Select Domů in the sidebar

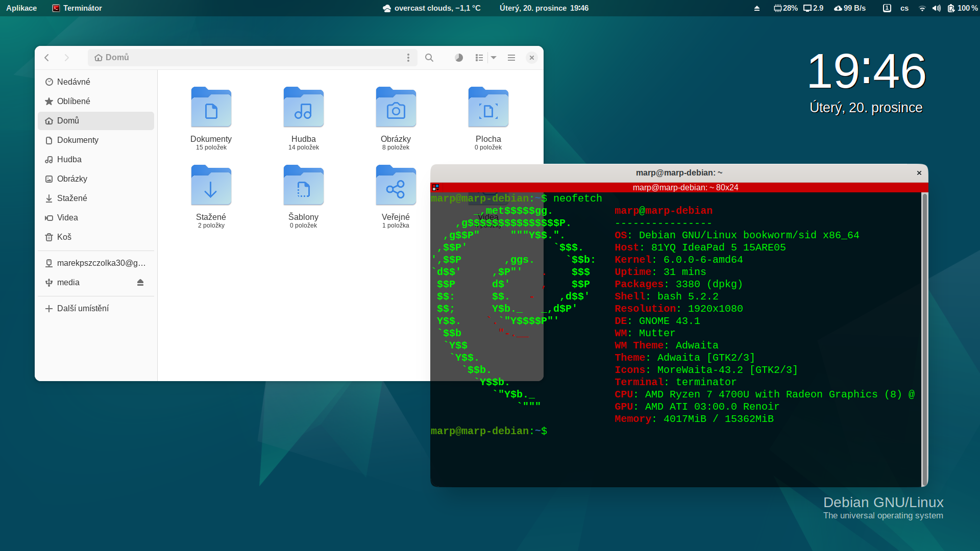point(96,120)
